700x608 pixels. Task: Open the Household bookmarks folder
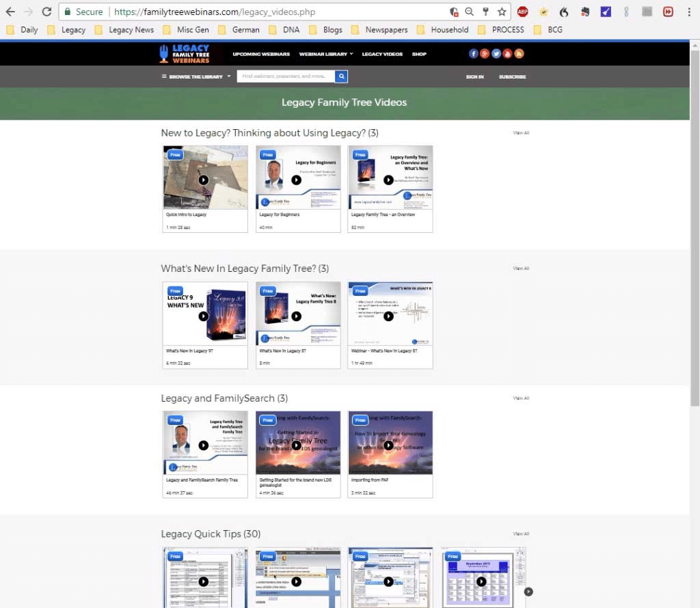tap(443, 30)
